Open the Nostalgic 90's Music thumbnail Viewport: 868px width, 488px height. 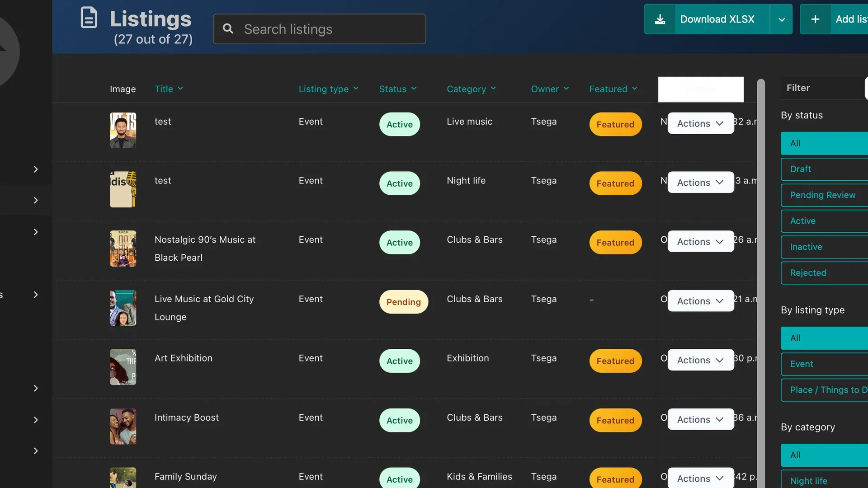point(123,249)
